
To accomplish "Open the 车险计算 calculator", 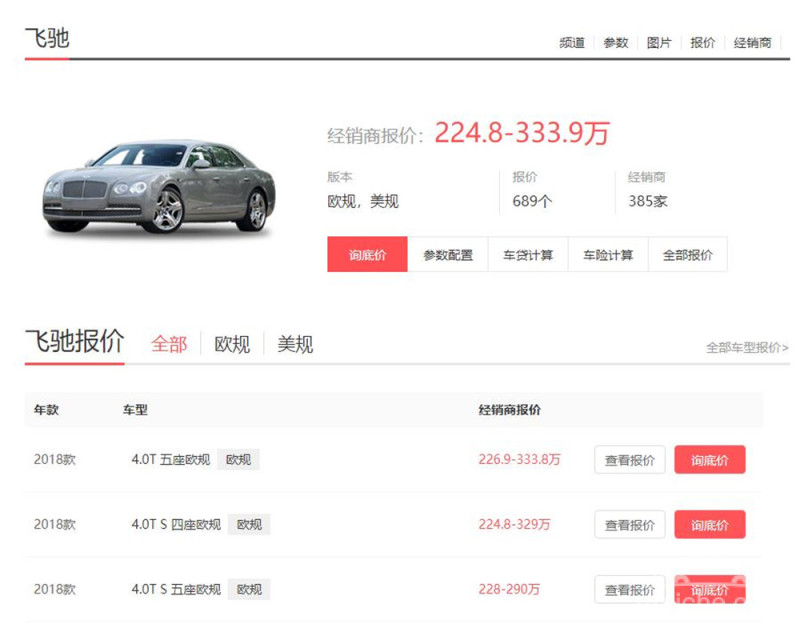I will point(608,255).
